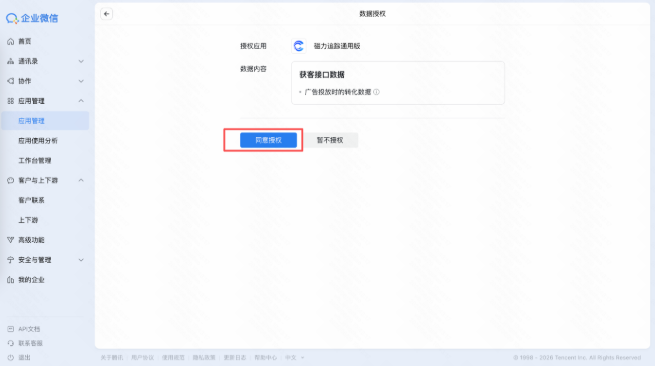Expand the 安全与管理 chevron
The image size is (655, 366).
point(81,260)
